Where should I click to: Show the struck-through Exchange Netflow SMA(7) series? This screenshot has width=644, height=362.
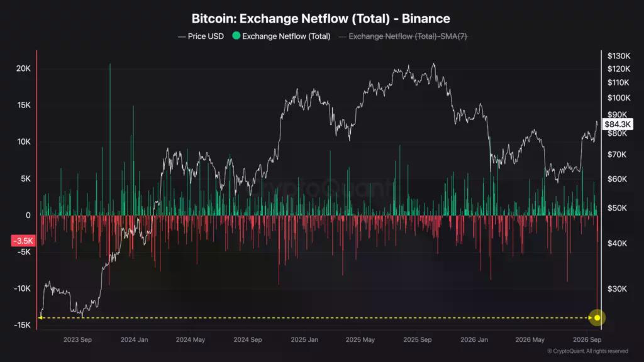point(403,36)
